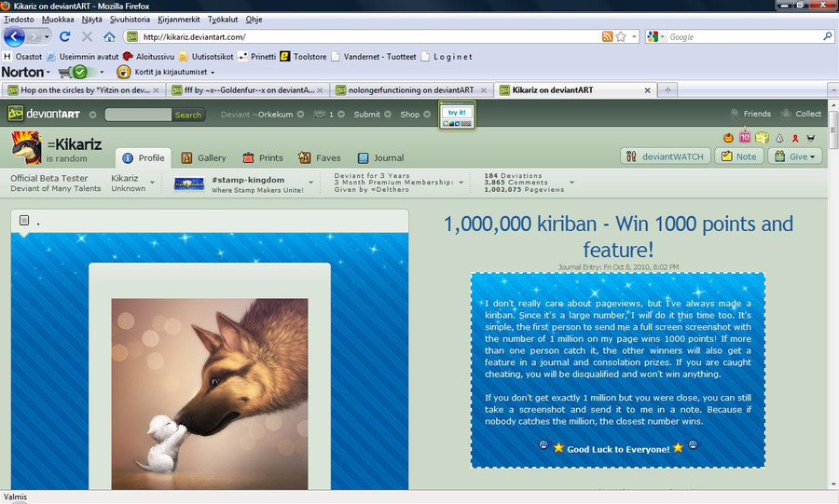Screen dimensions: 839x504
Task: Open the Shop menu
Action: [415, 115]
